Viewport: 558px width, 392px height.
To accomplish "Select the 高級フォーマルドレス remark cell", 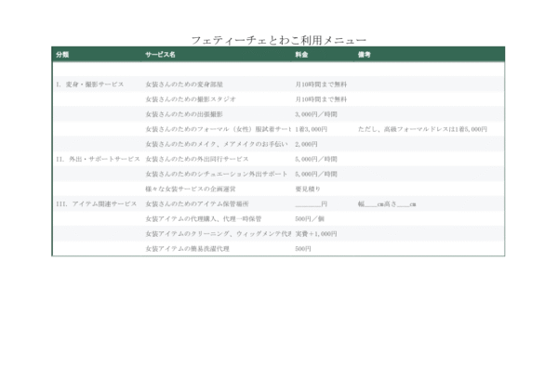I will [422, 129].
